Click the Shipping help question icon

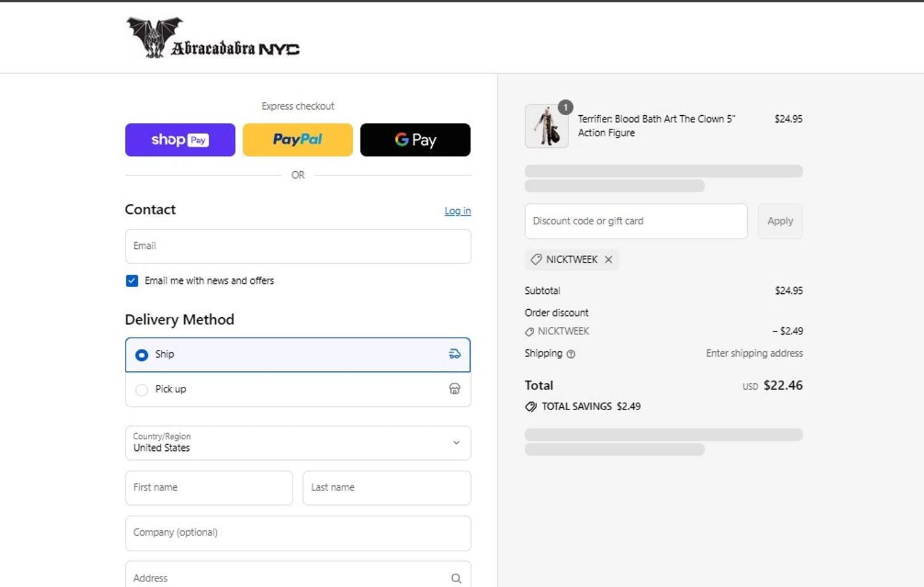point(571,354)
